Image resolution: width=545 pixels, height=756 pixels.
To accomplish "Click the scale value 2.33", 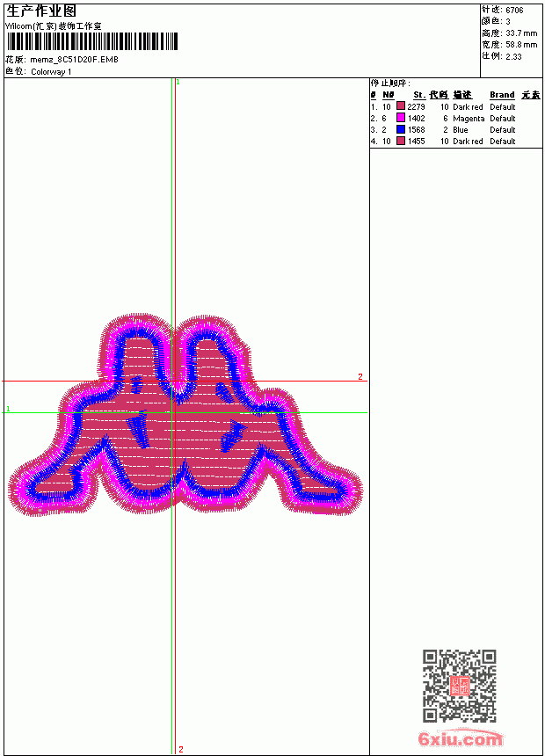I will click(513, 56).
